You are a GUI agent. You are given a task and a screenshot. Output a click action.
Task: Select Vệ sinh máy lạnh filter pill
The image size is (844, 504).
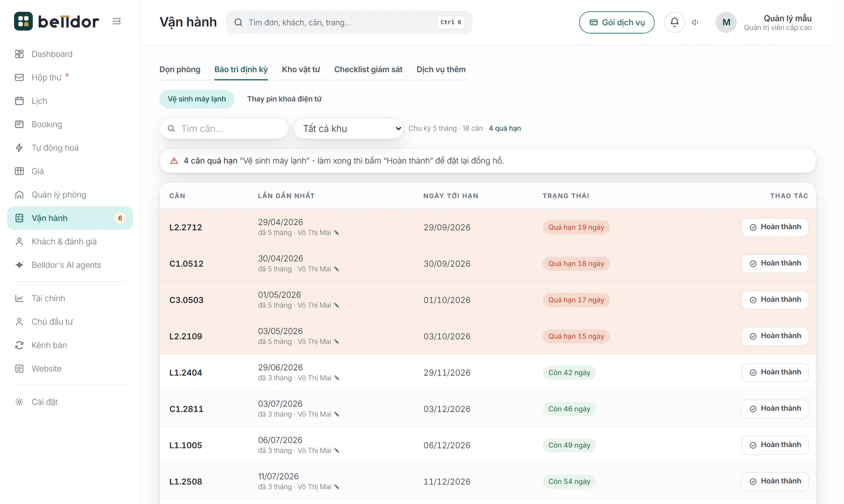tap(197, 99)
